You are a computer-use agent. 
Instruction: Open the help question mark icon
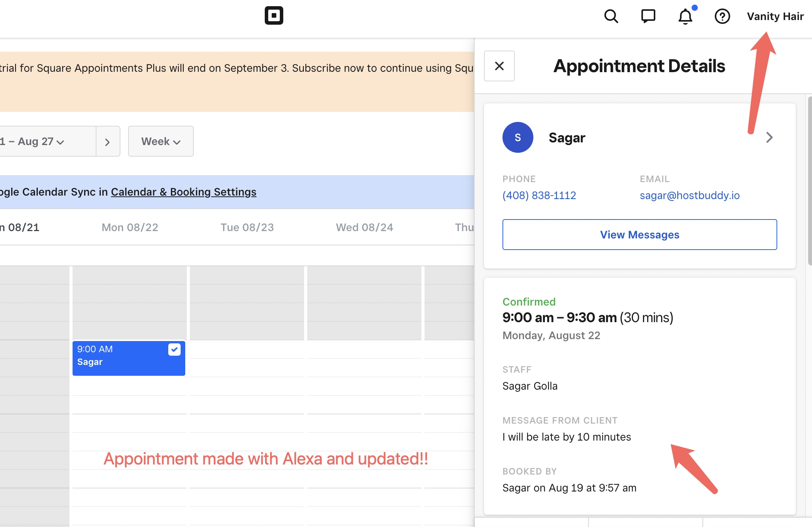click(x=722, y=16)
